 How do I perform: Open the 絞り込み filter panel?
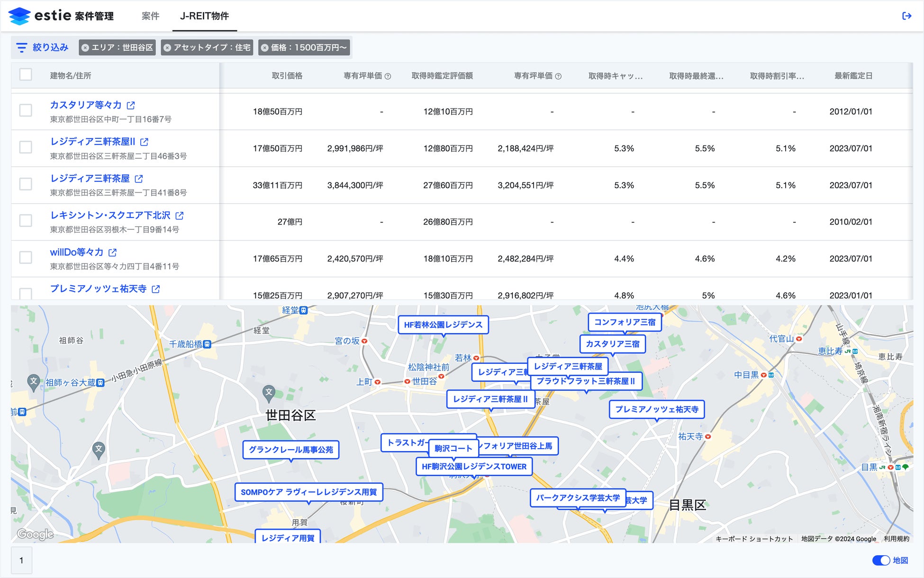[x=43, y=47]
